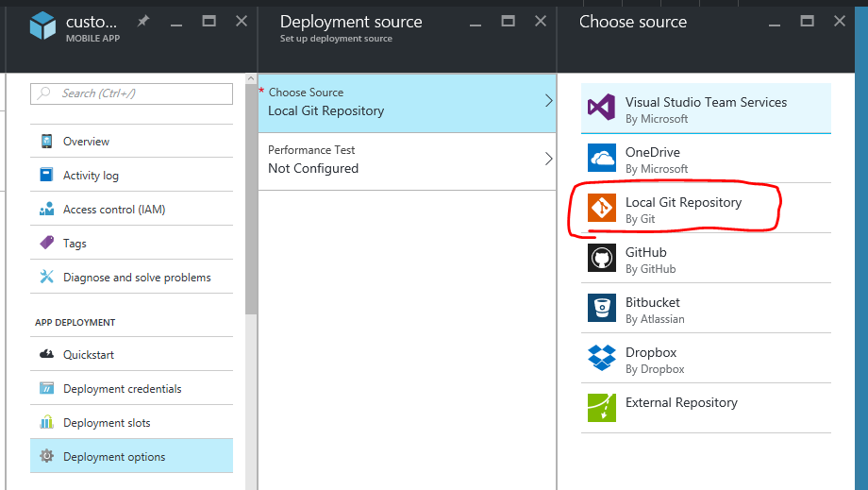This screenshot has width=868, height=490.
Task: Open Diagnose and solve problems
Action: coord(131,277)
